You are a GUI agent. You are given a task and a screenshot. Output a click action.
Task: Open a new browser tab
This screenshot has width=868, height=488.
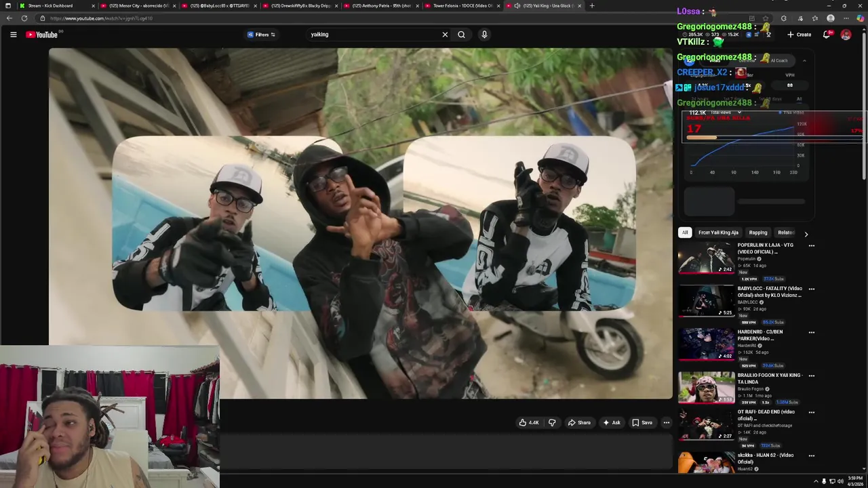[x=592, y=5]
